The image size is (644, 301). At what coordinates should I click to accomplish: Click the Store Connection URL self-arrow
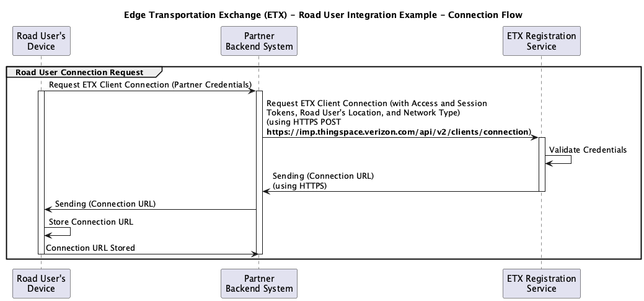(x=58, y=231)
